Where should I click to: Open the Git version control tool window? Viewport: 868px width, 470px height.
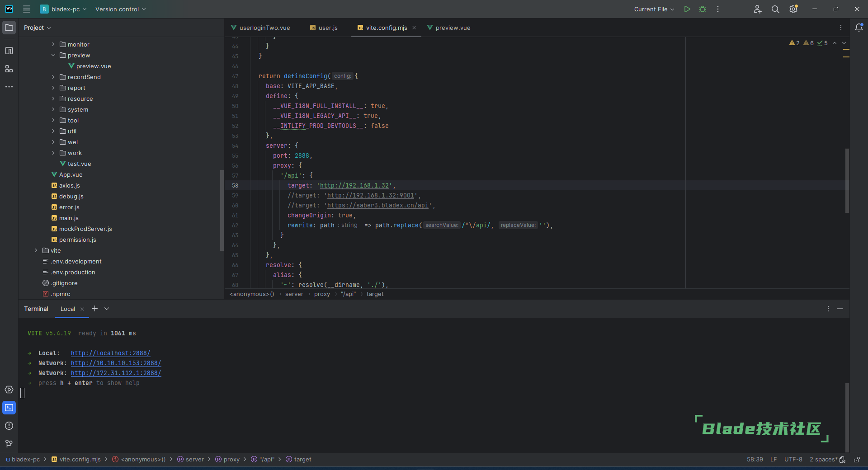point(9,444)
